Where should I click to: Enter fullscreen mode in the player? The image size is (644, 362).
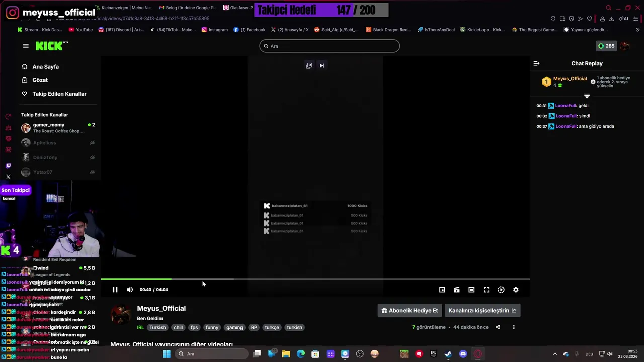tap(486, 290)
